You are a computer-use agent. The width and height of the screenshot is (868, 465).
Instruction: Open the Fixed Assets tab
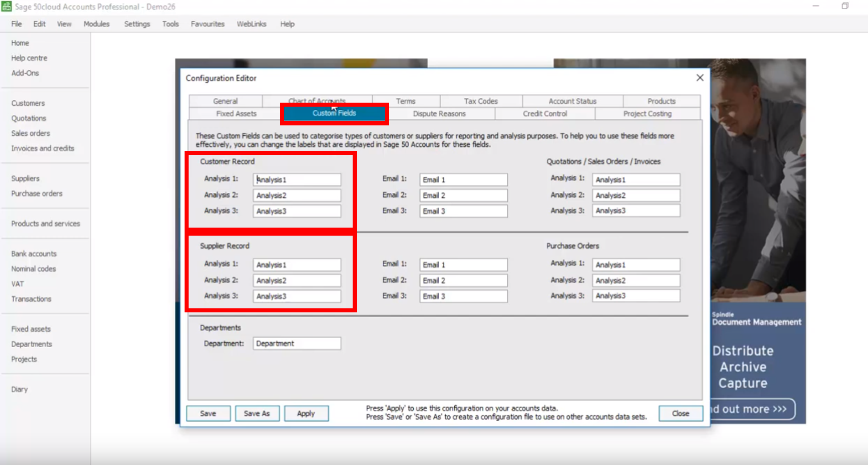pyautogui.click(x=235, y=113)
